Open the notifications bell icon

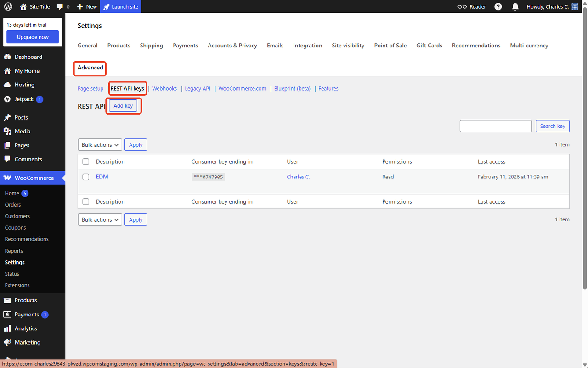(x=515, y=6)
